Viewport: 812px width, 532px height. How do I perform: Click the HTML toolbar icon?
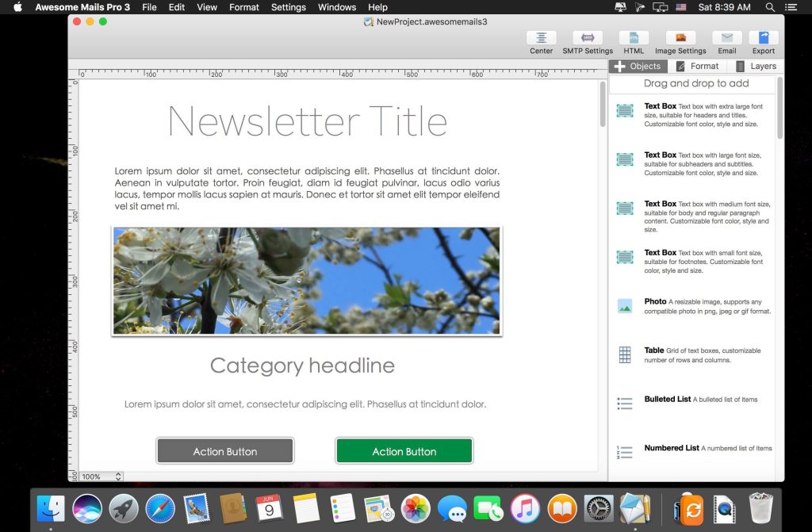point(634,38)
